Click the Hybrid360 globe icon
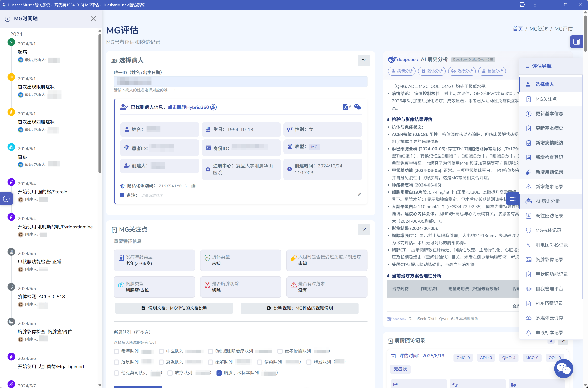 pos(213,107)
